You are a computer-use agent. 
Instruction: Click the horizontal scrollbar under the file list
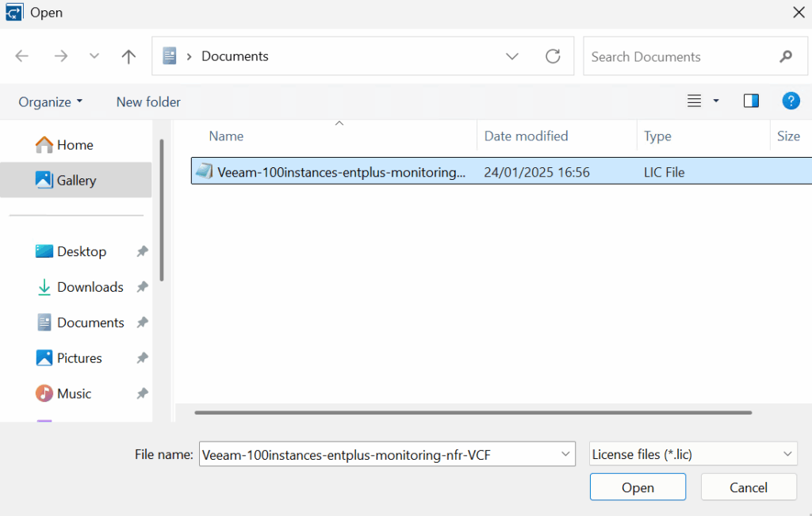(473, 412)
